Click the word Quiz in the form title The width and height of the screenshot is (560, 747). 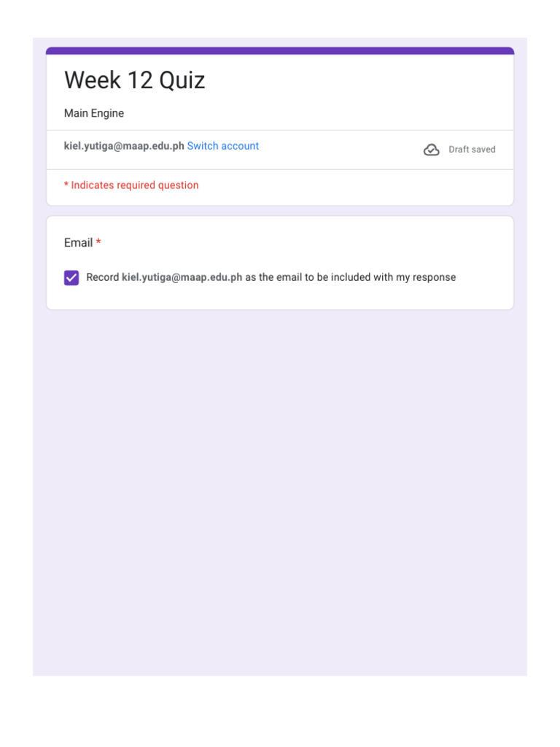182,80
